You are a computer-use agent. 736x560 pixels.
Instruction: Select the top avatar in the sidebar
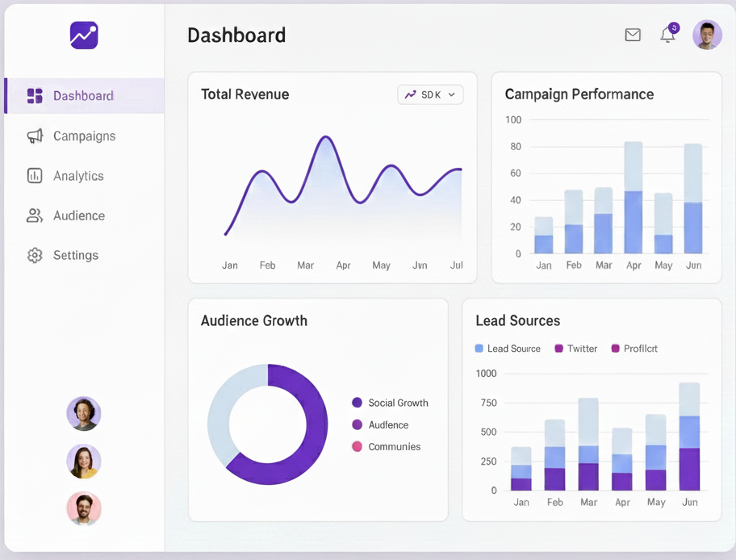point(84,413)
